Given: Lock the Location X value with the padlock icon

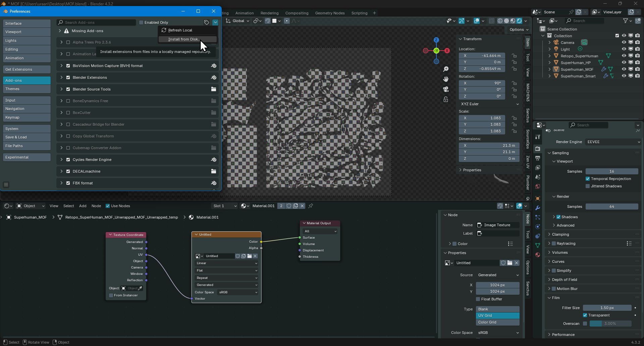Looking at the screenshot, I should [514, 56].
